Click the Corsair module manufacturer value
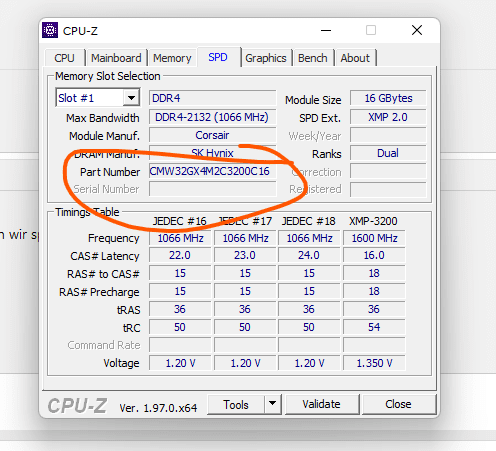 [x=212, y=135]
